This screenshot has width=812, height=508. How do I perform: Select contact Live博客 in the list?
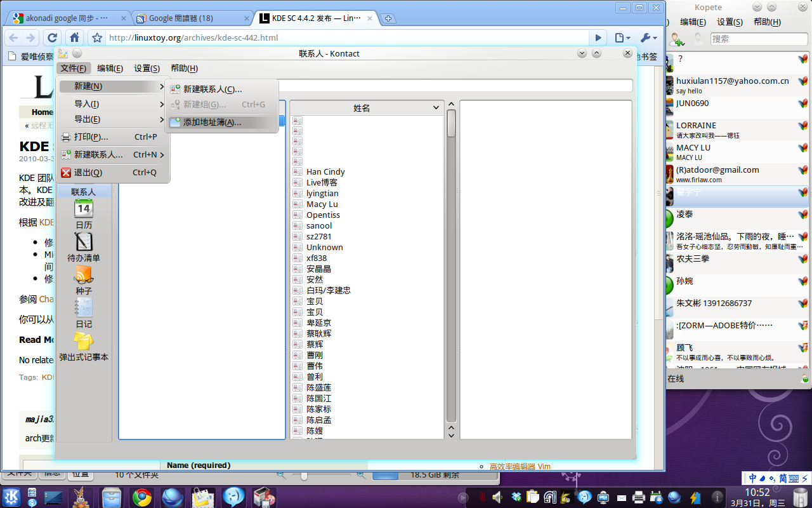(x=322, y=183)
